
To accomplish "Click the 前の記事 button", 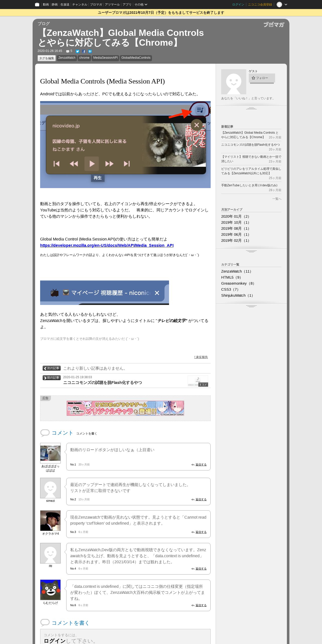I will (52, 378).
